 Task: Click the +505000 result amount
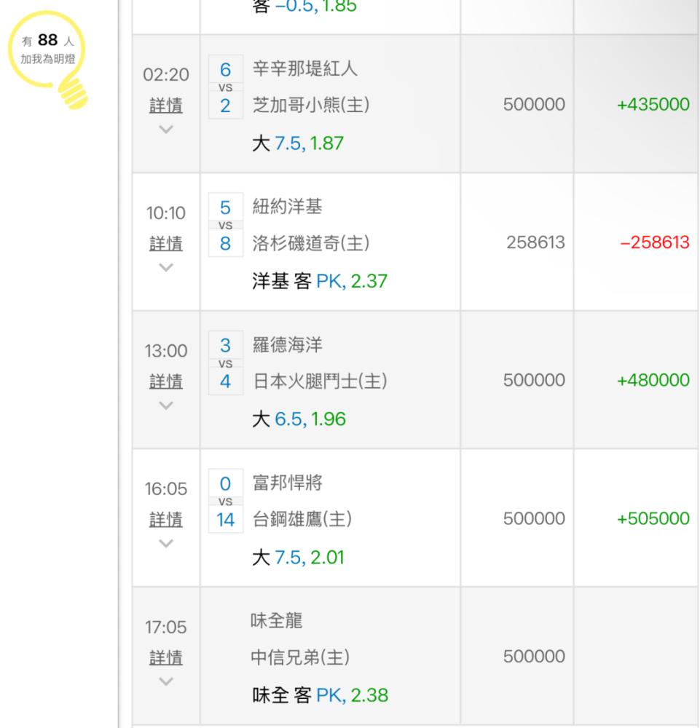[652, 519]
